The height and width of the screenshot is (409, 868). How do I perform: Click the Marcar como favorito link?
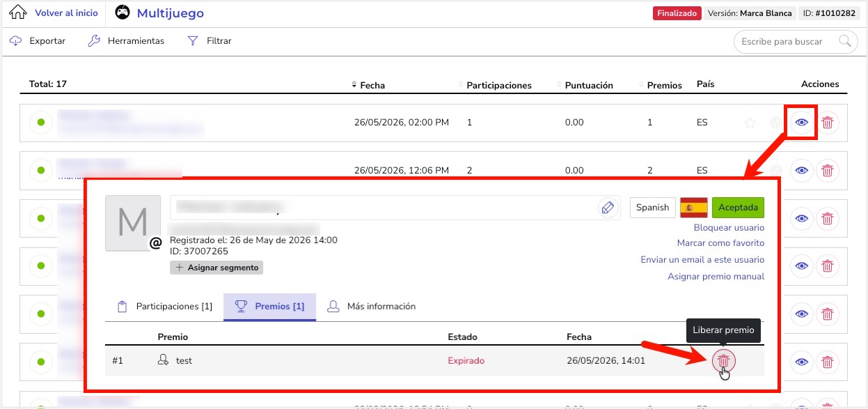(x=720, y=243)
